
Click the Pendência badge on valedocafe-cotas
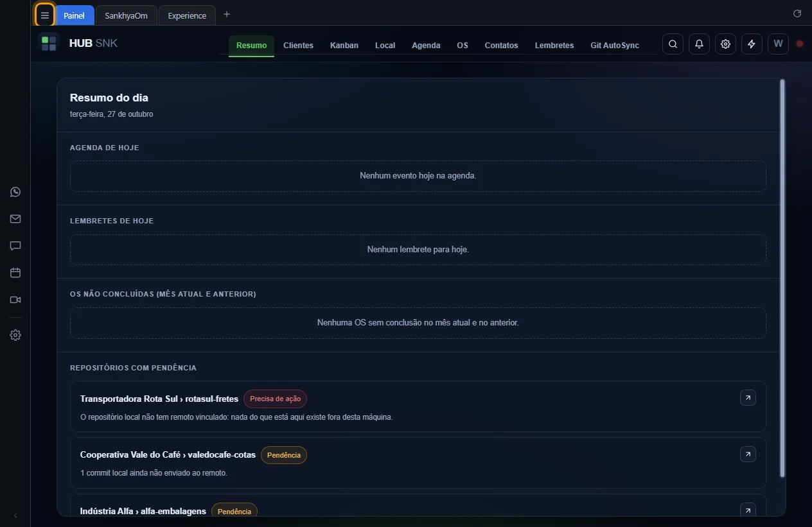pos(284,455)
